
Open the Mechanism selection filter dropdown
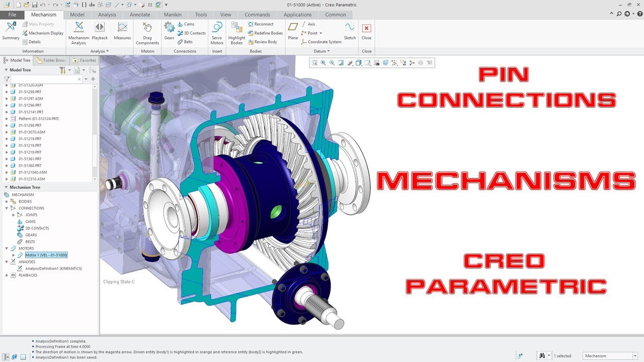click(x=635, y=356)
